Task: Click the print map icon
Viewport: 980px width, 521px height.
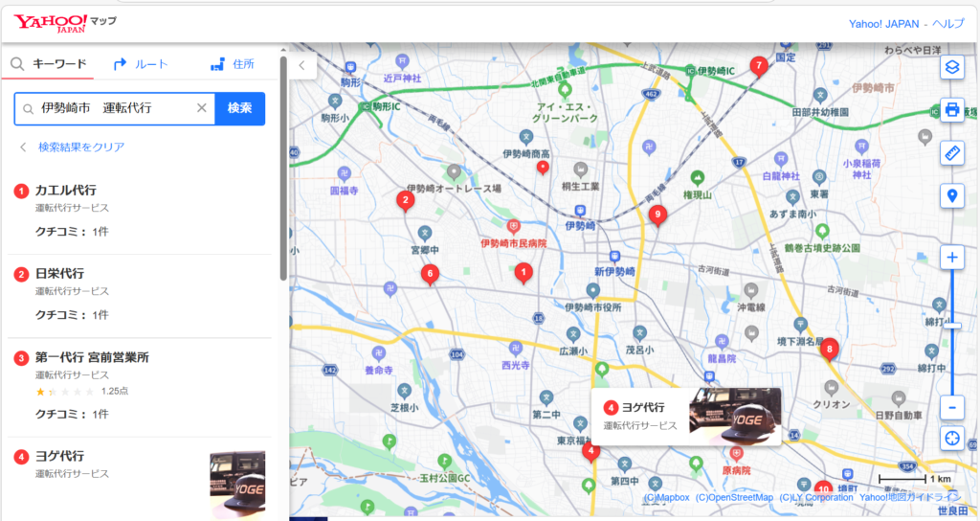Action: (951, 109)
